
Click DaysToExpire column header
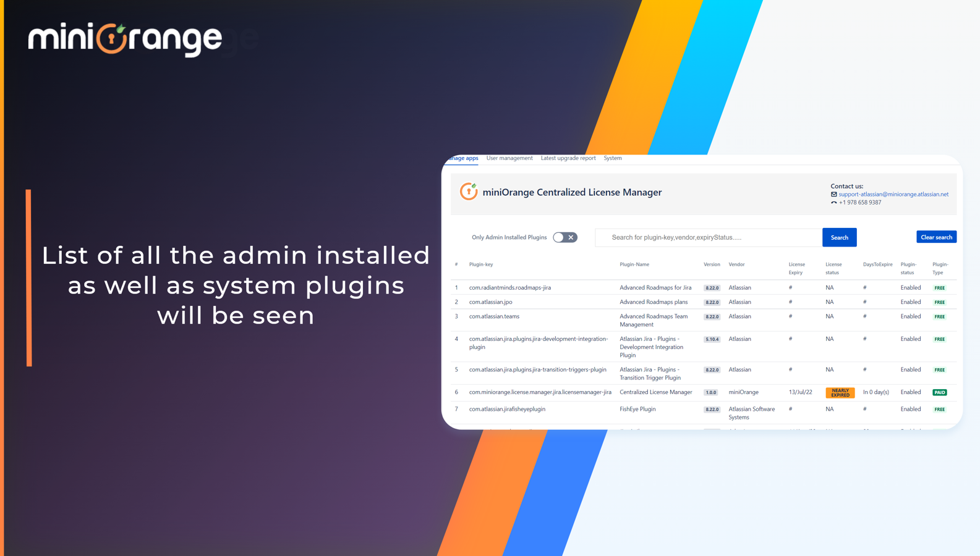coord(877,264)
